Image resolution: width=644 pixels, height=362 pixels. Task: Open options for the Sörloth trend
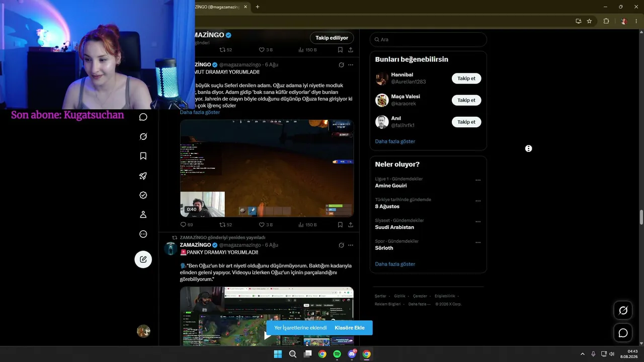478,242
